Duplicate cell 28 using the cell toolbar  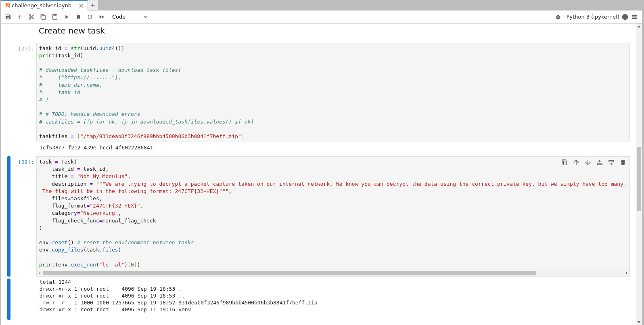tap(565, 162)
